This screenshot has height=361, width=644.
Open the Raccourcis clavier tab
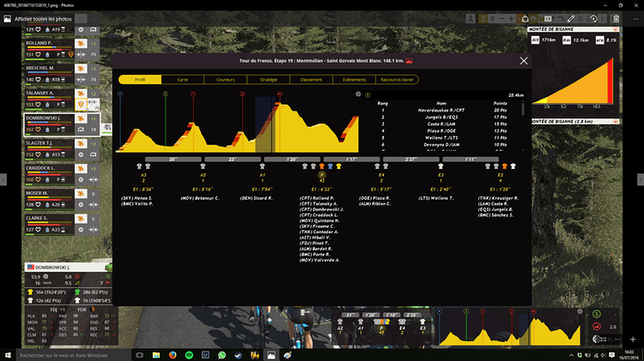click(398, 79)
